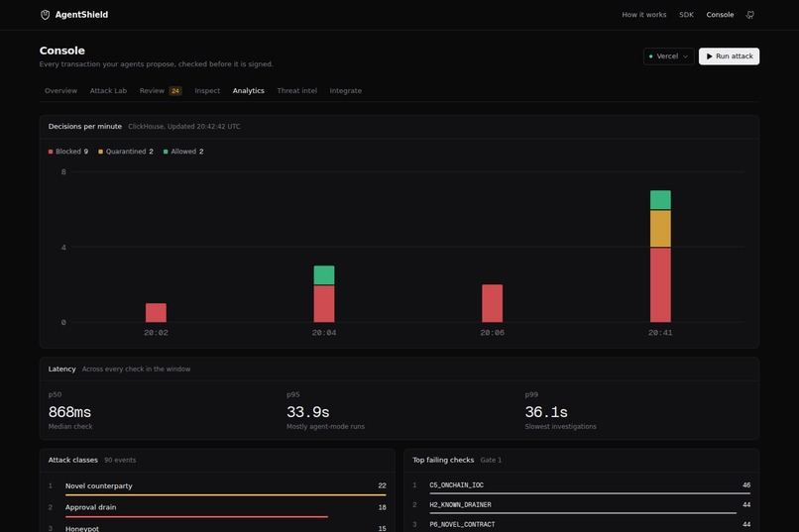
Task: Toggle the Allowed legend series
Action: 183,152
